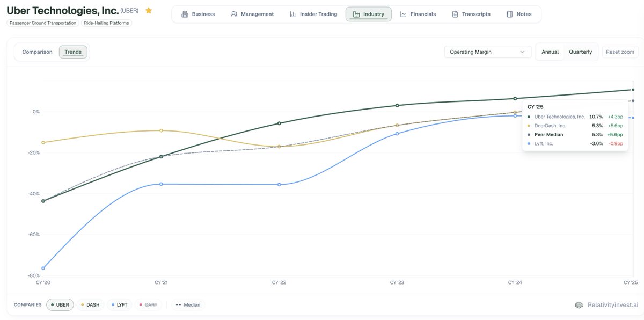
Task: Click Lyft, Inc. row in tooltip
Action: (x=575, y=143)
